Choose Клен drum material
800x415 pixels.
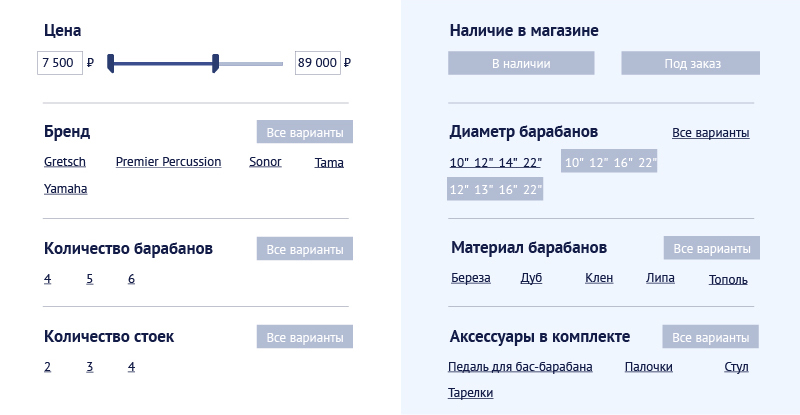click(599, 278)
